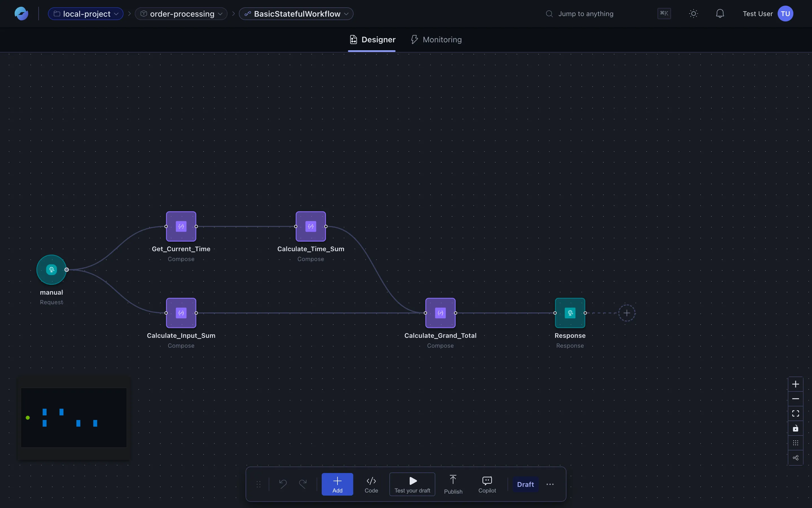
Task: Open the Code view
Action: [371, 484]
